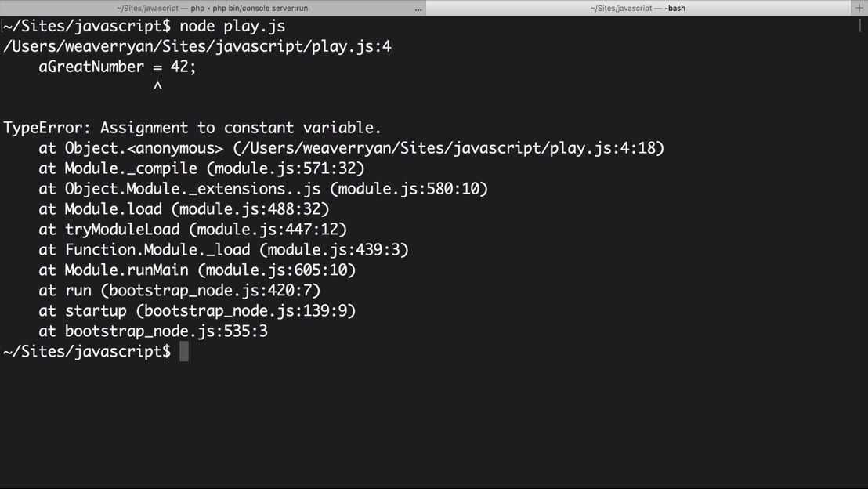The width and height of the screenshot is (868, 489).
Task: Click the ellipsis icon on the php tab
Action: [418, 9]
